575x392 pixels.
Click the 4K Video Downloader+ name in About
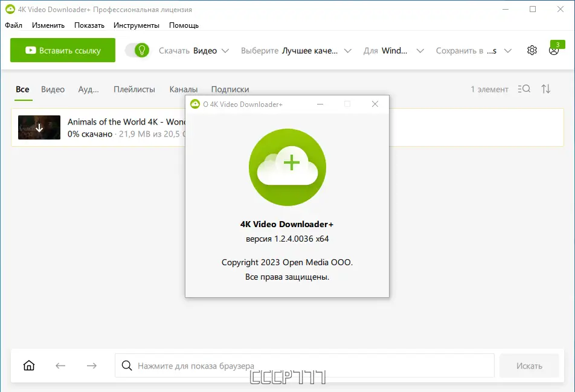point(287,224)
